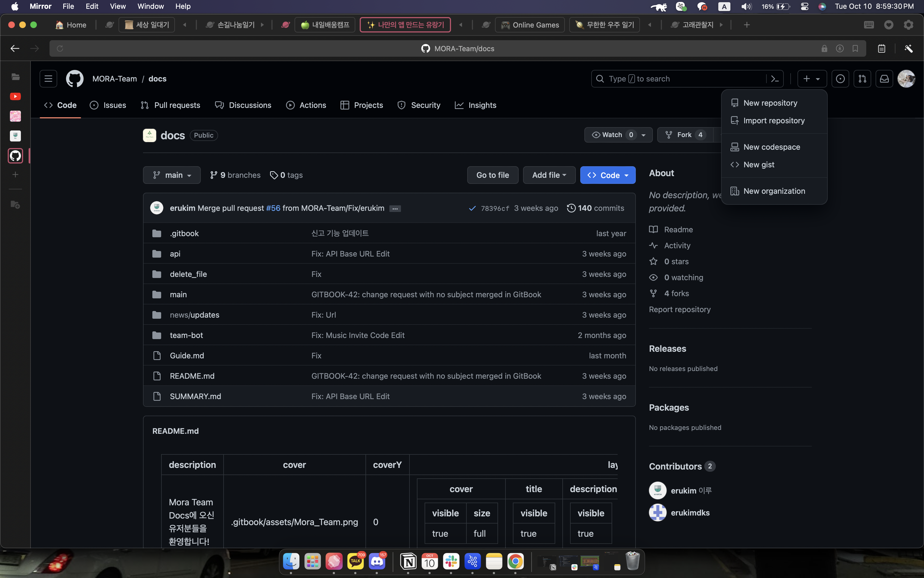Select New repository from the menu
The height and width of the screenshot is (578, 924).
pos(774,103)
